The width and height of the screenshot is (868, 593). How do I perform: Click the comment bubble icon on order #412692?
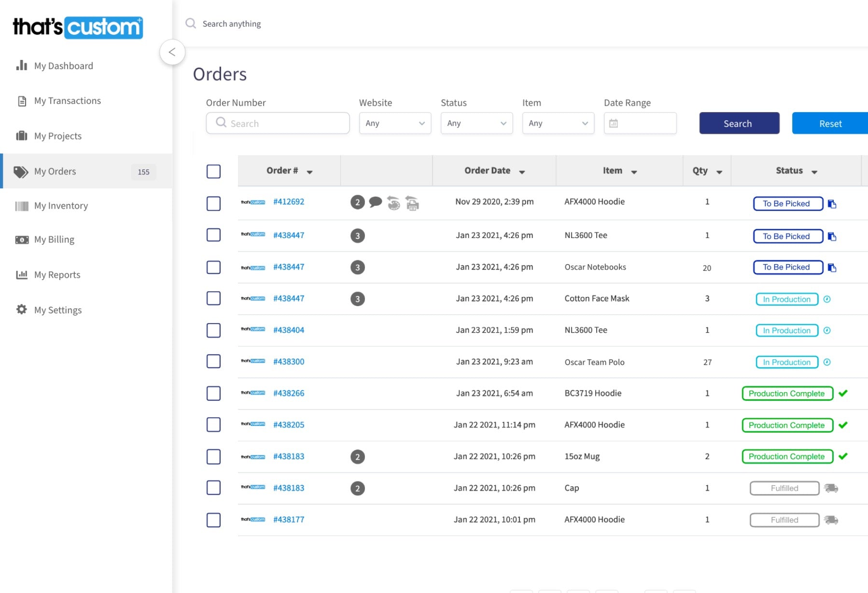[375, 202]
